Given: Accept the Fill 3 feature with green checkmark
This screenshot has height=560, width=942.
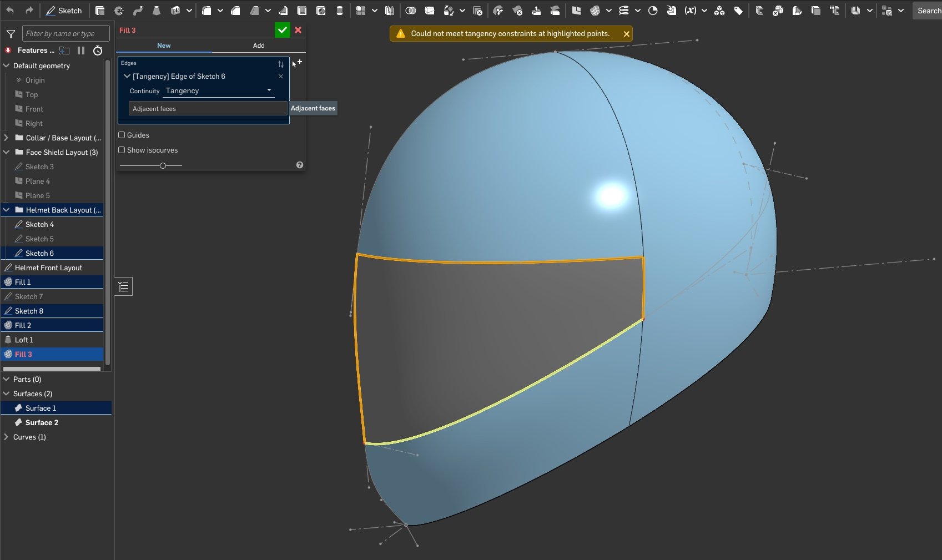Looking at the screenshot, I should [282, 30].
